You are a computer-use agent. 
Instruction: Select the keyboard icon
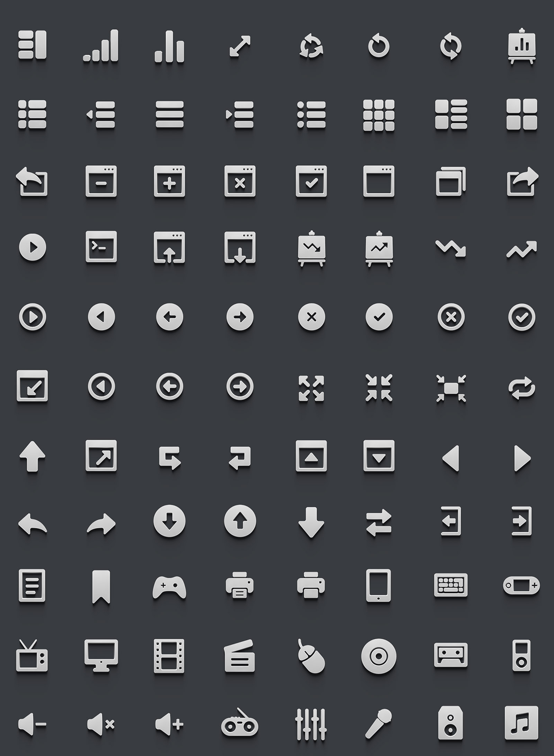(451, 585)
